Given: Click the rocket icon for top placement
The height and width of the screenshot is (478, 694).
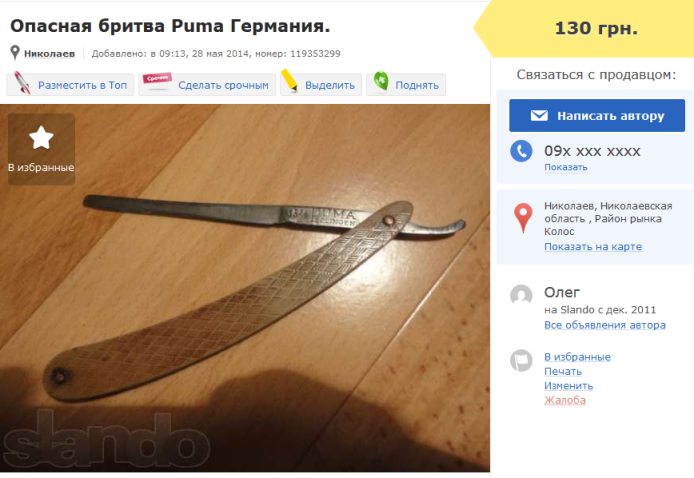Looking at the screenshot, I should click(22, 83).
